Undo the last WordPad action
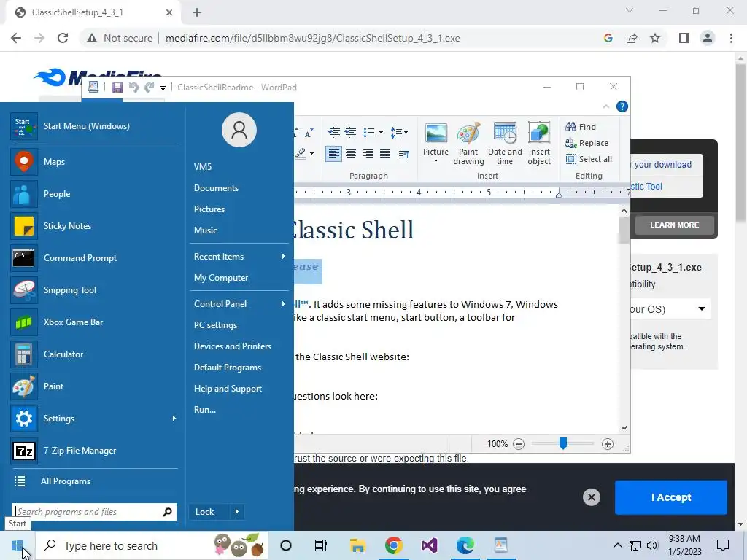The height and width of the screenshot is (560, 747). click(133, 87)
